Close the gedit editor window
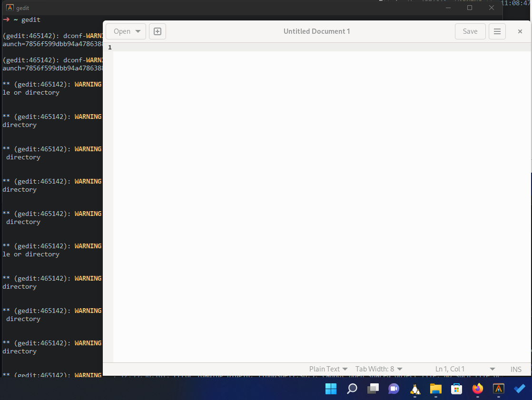 pos(520,31)
